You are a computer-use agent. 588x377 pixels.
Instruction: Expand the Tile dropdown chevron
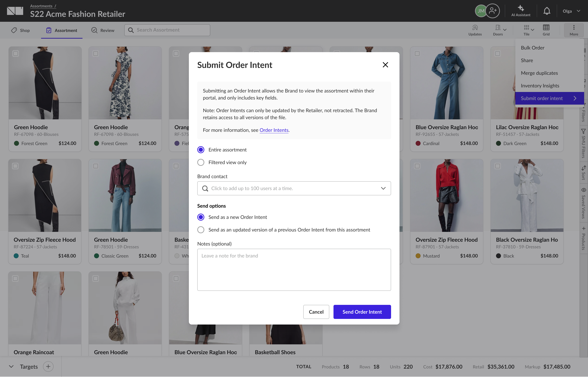tap(532, 30)
